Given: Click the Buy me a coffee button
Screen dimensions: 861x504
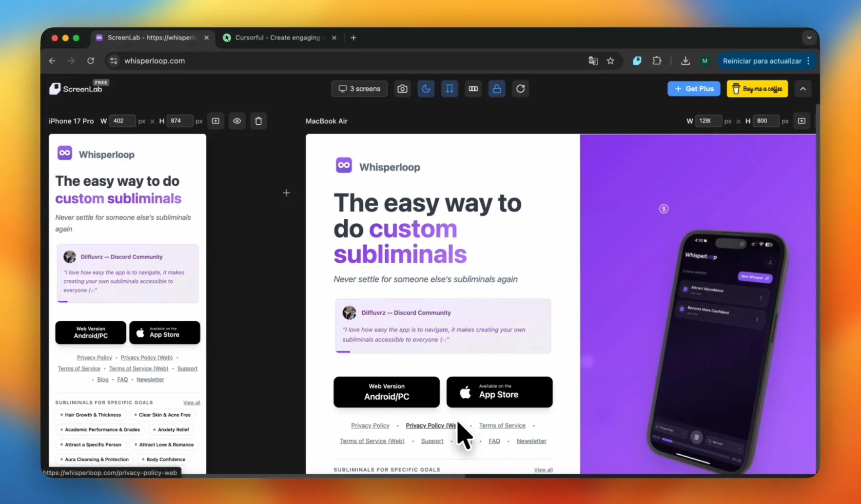Looking at the screenshot, I should pos(757,89).
